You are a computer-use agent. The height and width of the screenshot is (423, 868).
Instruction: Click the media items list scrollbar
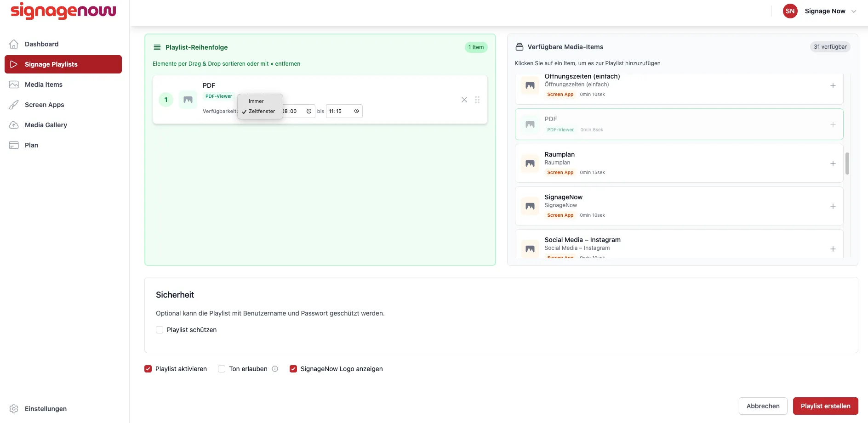[x=847, y=164]
